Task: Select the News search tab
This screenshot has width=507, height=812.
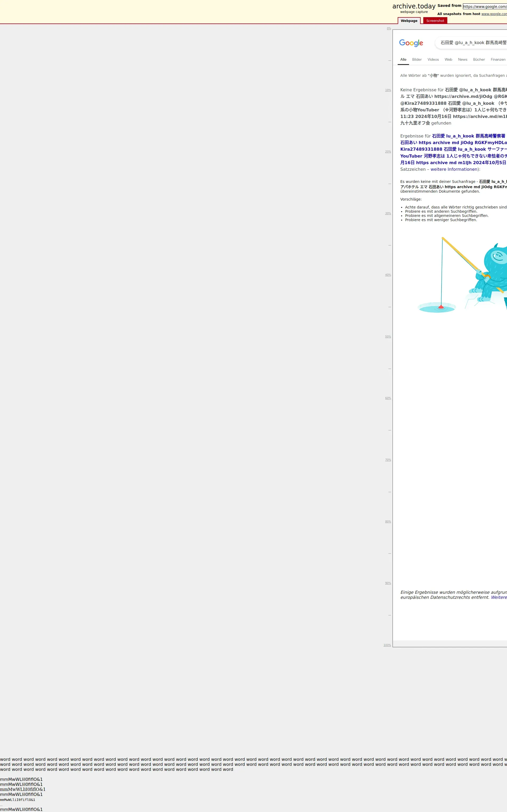Action: 463,60
